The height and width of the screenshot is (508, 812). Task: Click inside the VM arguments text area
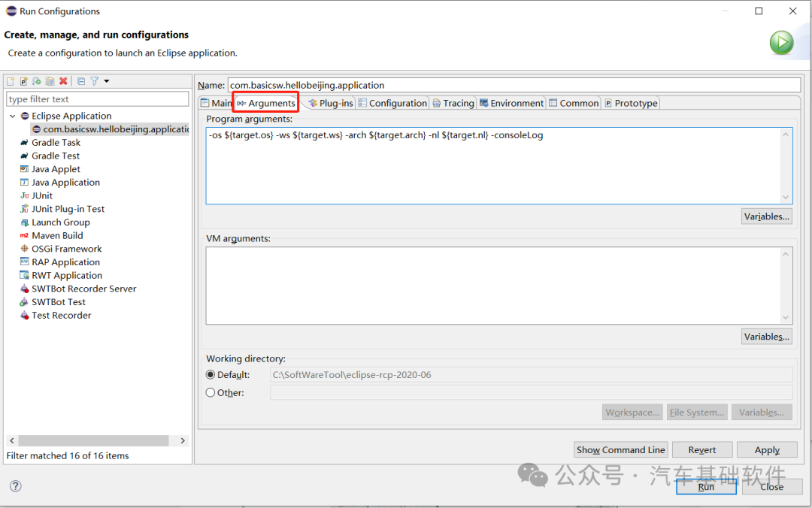(x=494, y=286)
